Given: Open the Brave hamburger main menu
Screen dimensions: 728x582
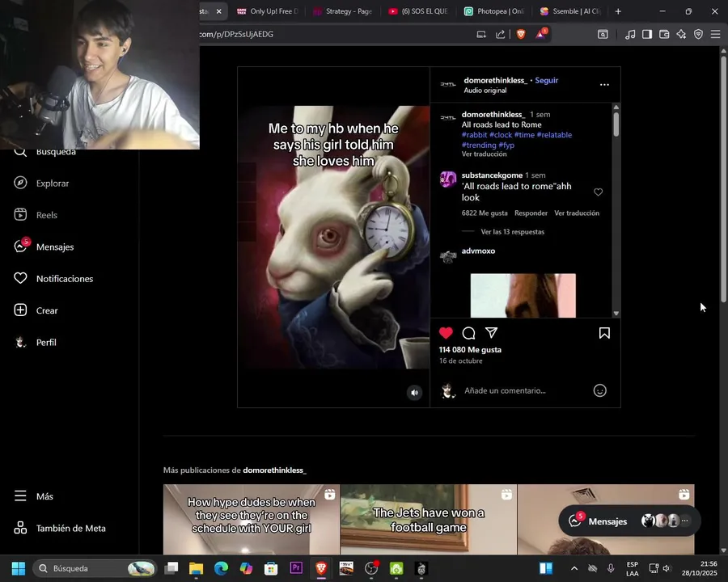Looking at the screenshot, I should point(716,34).
